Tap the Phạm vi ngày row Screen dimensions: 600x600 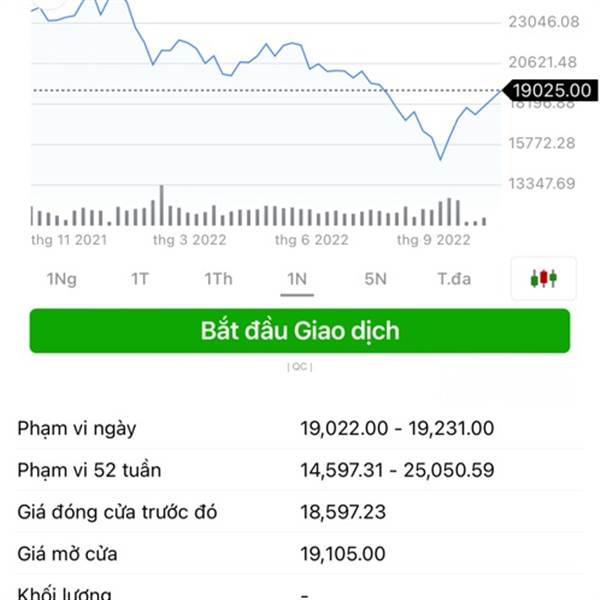300,428
